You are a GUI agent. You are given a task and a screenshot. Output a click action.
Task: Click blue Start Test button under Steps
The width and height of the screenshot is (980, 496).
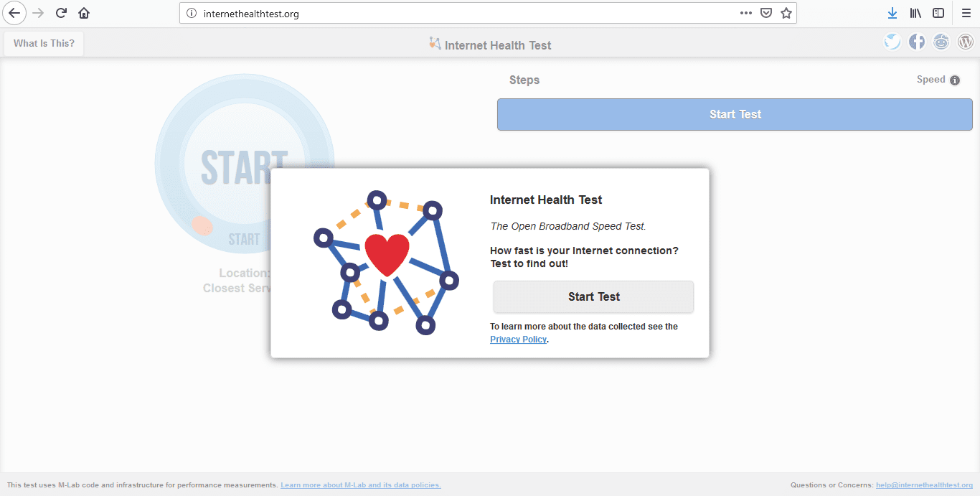point(735,114)
